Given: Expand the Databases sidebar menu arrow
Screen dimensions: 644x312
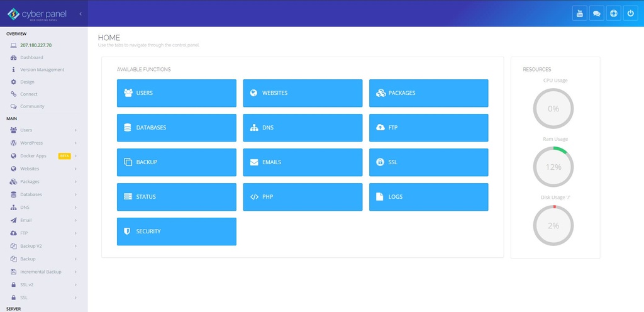Looking at the screenshot, I should pyautogui.click(x=76, y=194).
